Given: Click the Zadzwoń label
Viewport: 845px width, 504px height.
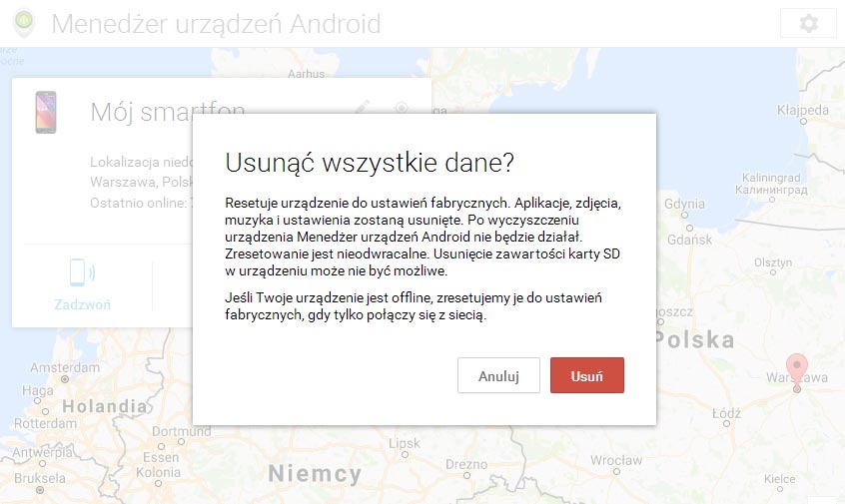Looking at the screenshot, I should point(83,304).
